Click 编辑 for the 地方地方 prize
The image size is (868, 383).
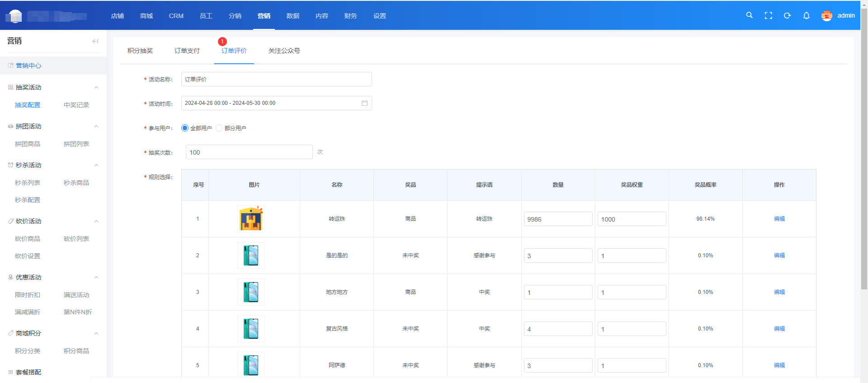point(779,292)
